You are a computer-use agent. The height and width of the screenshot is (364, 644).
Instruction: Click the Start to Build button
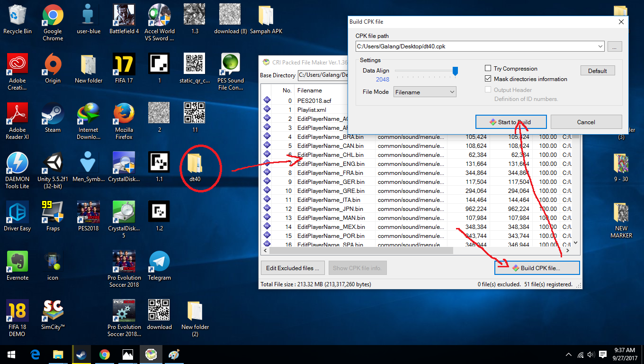[x=511, y=122]
